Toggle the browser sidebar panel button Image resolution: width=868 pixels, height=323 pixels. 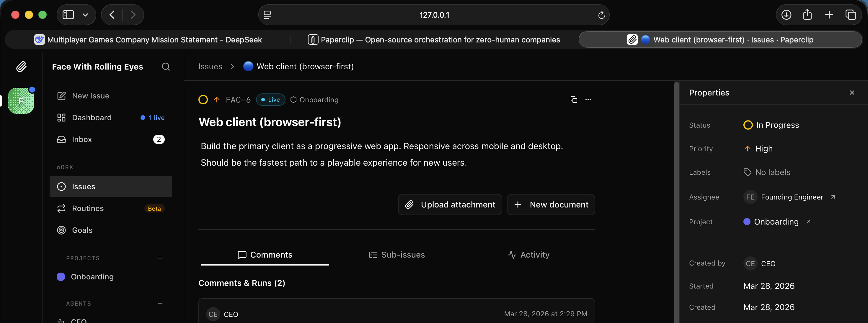[x=68, y=15]
